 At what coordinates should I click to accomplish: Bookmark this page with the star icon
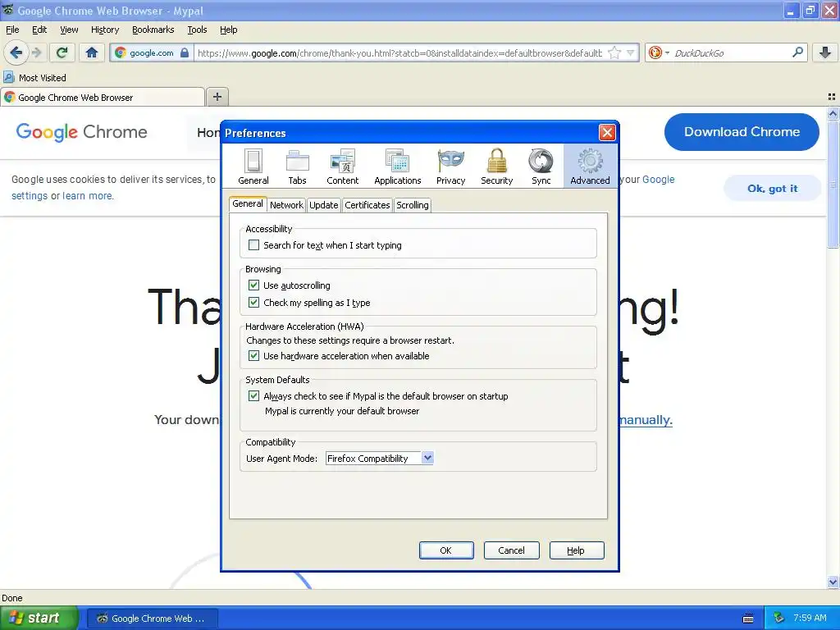pyautogui.click(x=614, y=52)
